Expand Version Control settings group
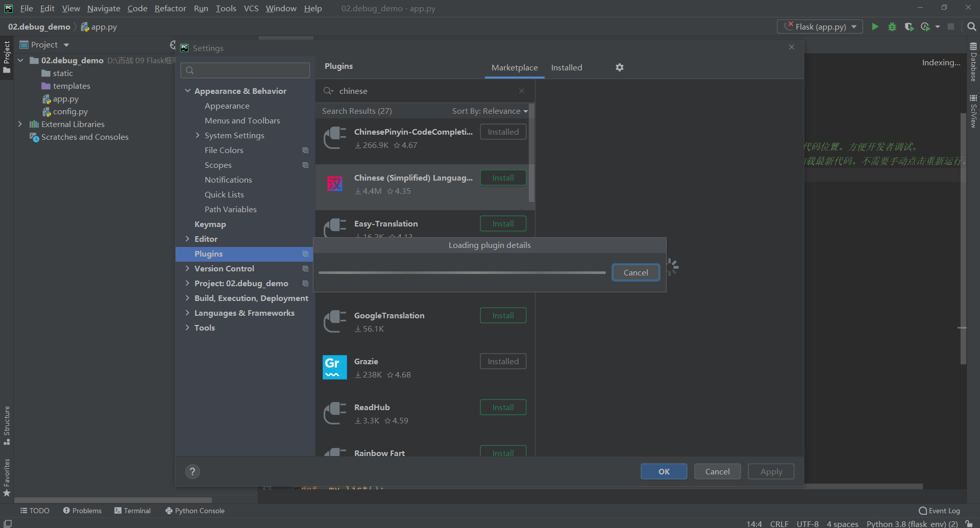Viewport: 980px width, 528px height. 188,268
